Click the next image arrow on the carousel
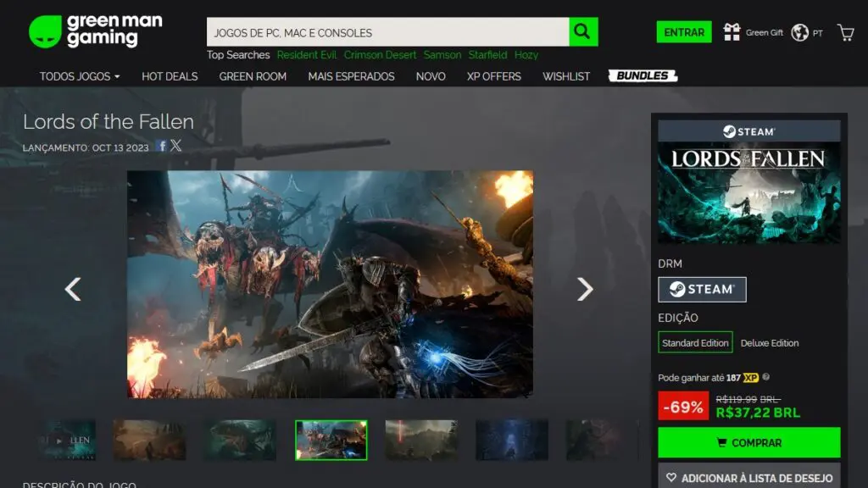The image size is (868, 488). [585, 289]
